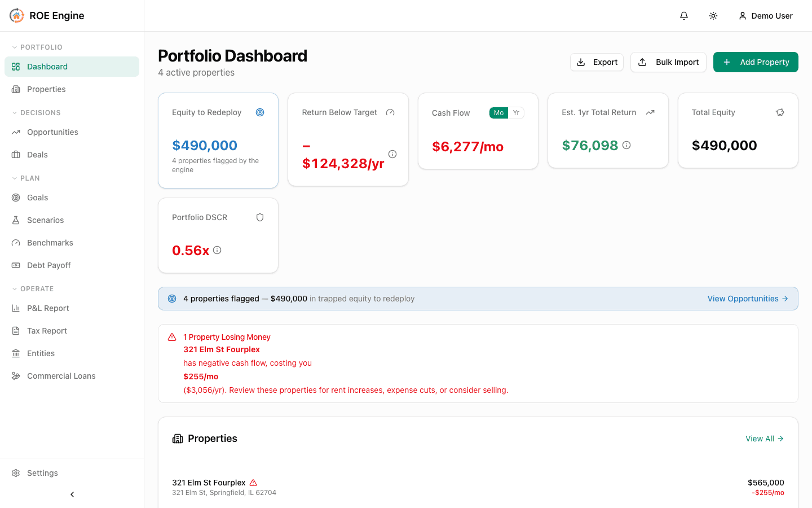The width and height of the screenshot is (812, 508).
Task: Collapse the sidebar with the left chevron
Action: click(x=72, y=494)
